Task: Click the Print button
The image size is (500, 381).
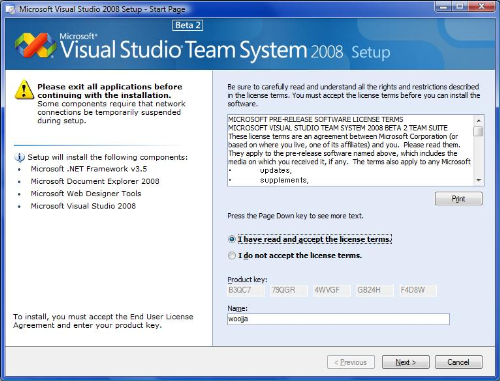Action: tap(458, 199)
